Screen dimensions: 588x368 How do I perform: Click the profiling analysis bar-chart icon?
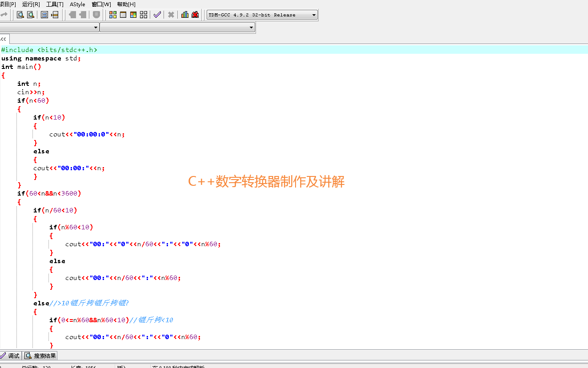tap(184, 15)
